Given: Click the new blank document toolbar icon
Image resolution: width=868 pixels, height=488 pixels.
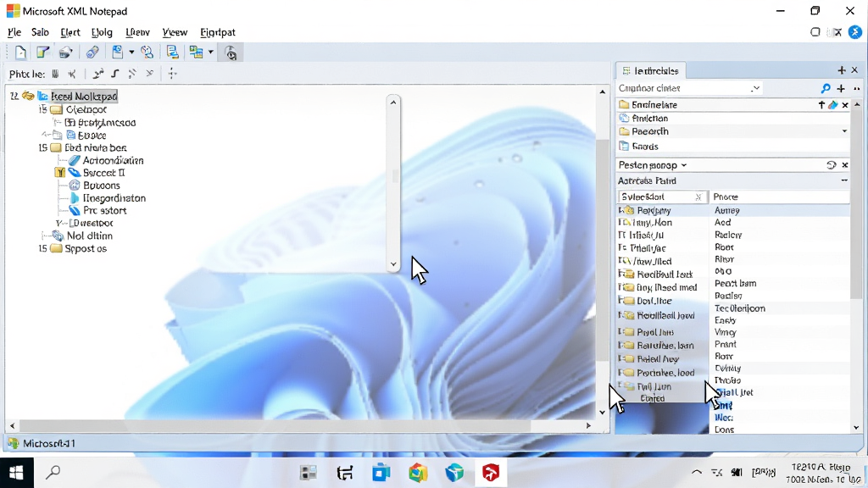Looking at the screenshot, I should pyautogui.click(x=20, y=53).
